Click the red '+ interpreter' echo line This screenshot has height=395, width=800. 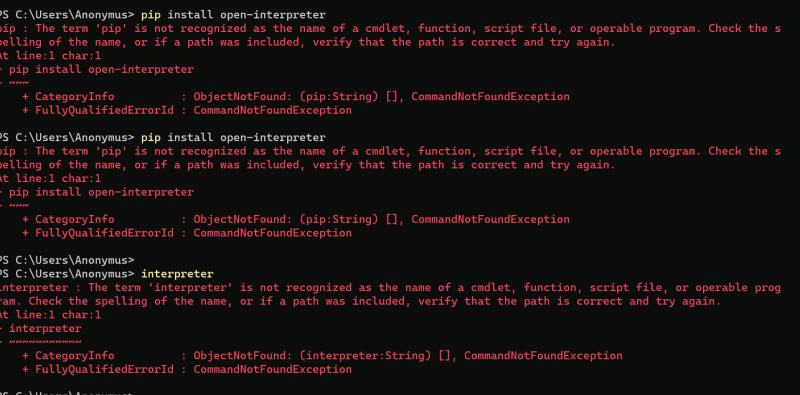click(x=41, y=328)
